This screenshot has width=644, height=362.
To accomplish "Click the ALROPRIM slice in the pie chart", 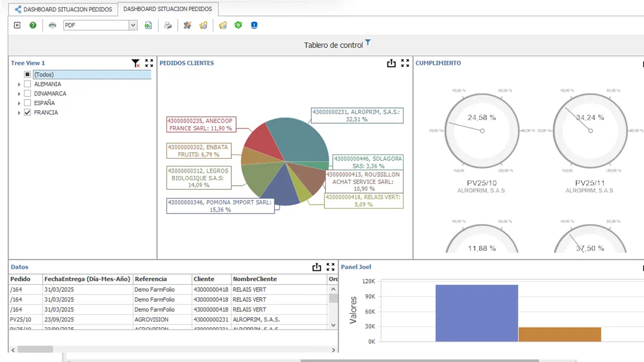I will point(298,137).
